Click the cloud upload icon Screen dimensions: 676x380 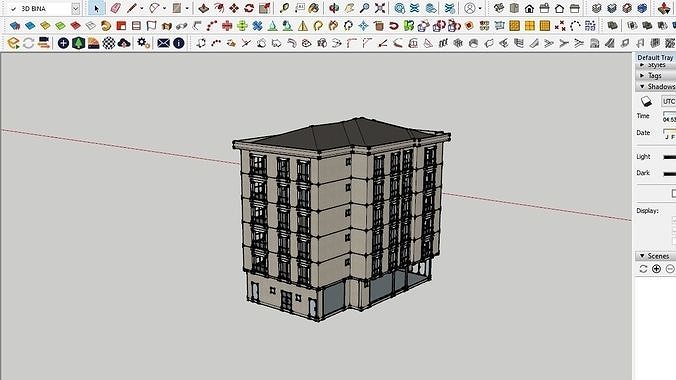124,43
